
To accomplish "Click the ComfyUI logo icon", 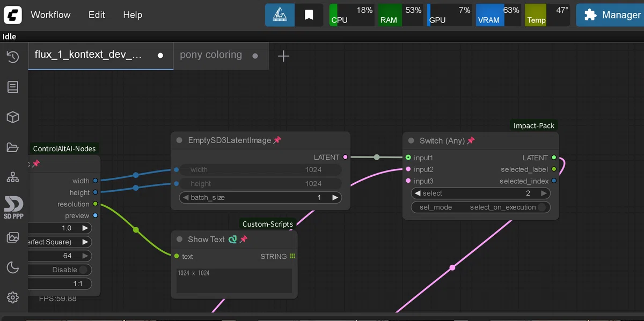I will (13, 15).
